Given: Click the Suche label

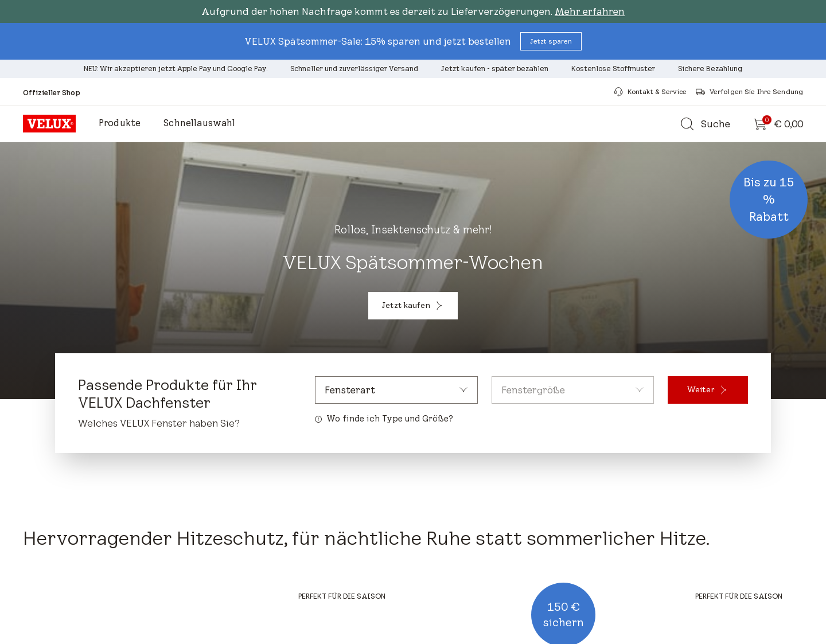Looking at the screenshot, I should (715, 124).
